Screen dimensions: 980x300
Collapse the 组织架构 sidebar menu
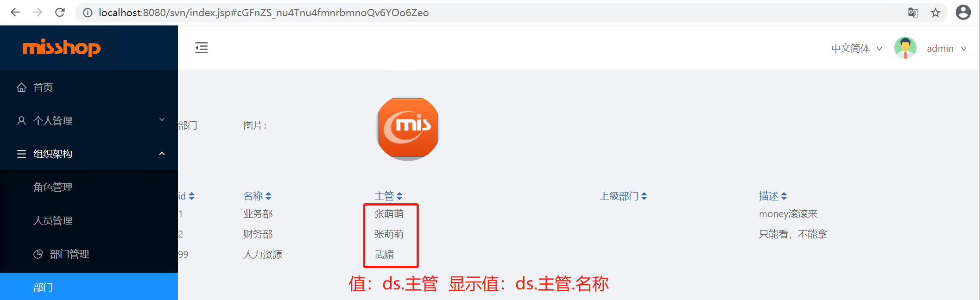click(x=89, y=154)
